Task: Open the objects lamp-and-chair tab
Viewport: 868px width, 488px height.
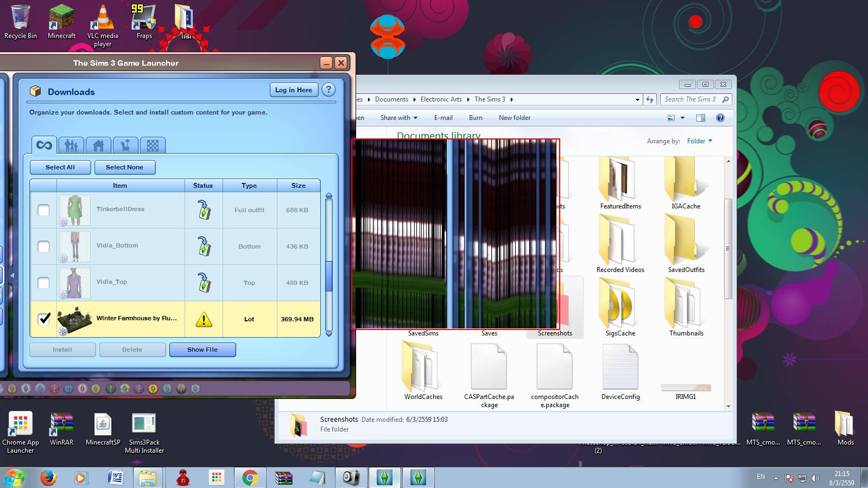Action: click(x=125, y=145)
